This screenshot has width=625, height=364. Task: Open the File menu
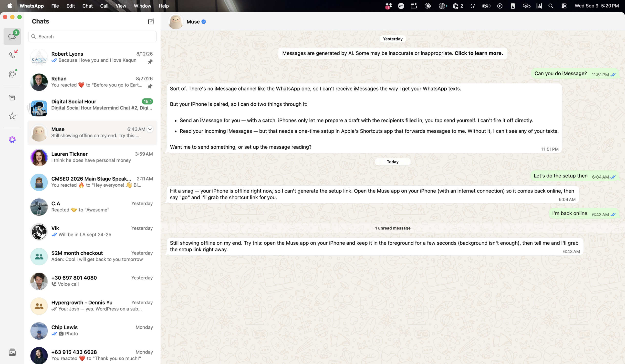(55, 6)
